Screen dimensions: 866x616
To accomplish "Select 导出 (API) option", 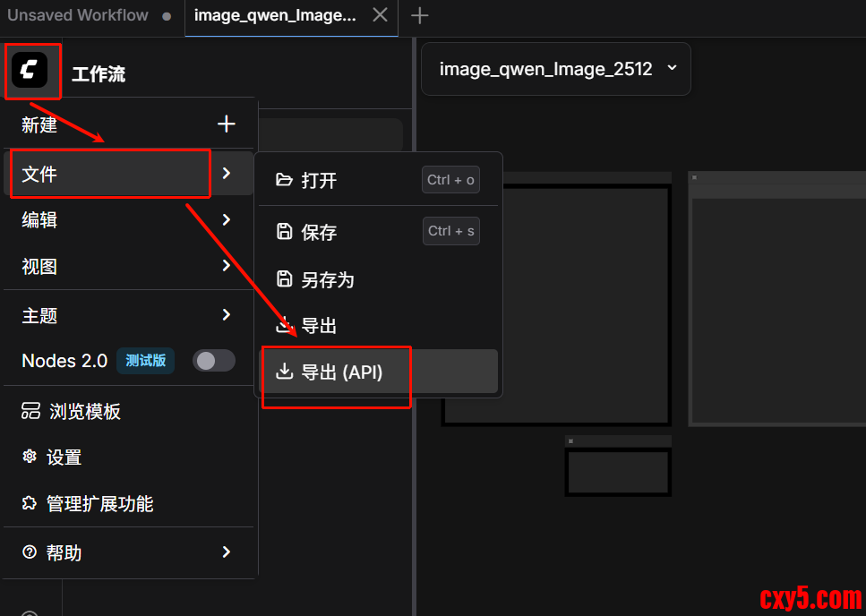I will 378,372.
